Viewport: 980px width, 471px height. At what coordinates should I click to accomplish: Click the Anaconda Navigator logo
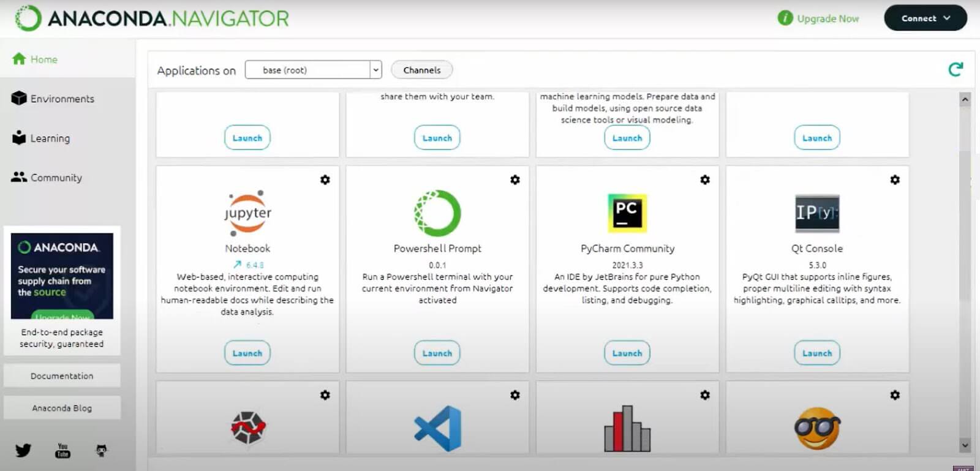(152, 18)
